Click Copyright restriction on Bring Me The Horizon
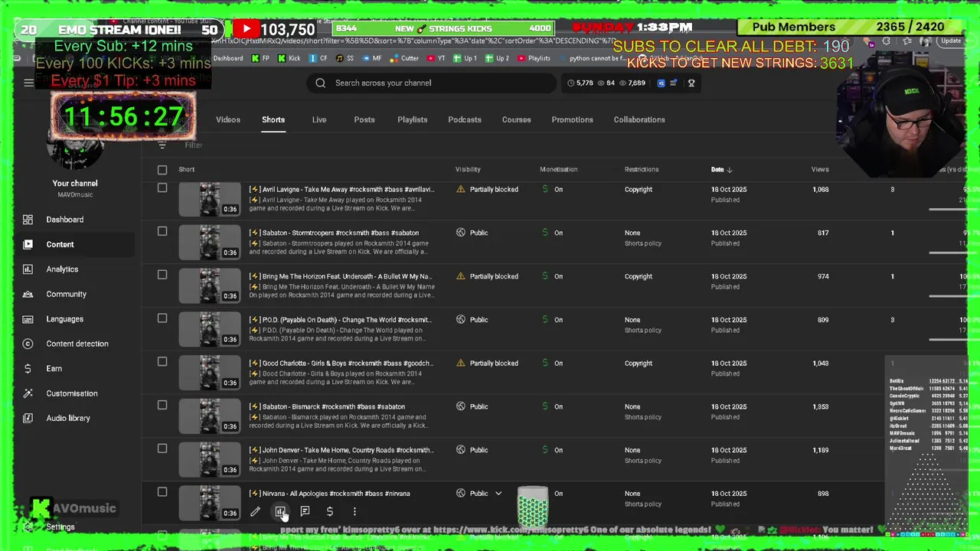The height and width of the screenshot is (551, 980). pos(639,276)
